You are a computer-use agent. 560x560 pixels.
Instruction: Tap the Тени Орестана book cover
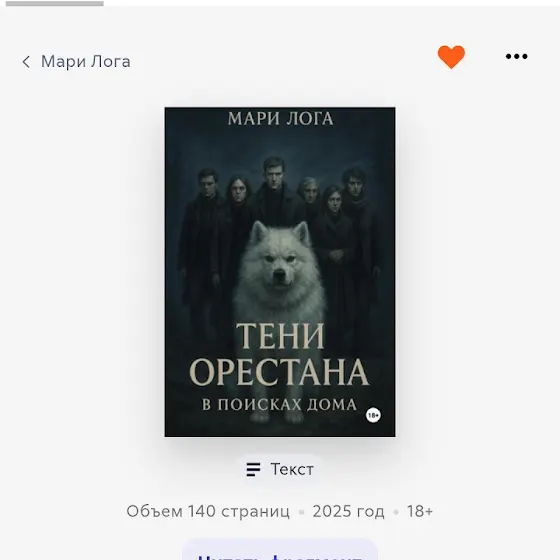point(280,272)
